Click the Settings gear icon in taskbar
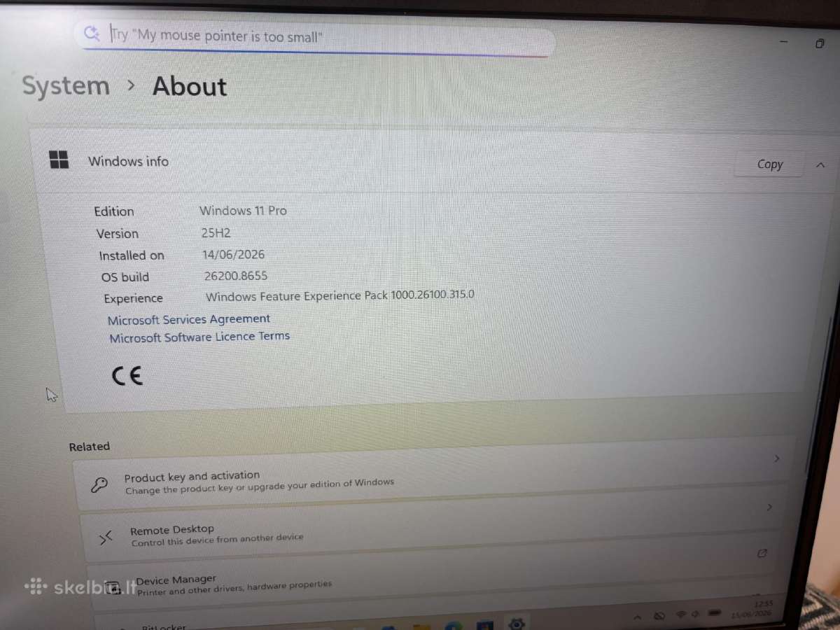This screenshot has height=630, width=840. [x=517, y=623]
